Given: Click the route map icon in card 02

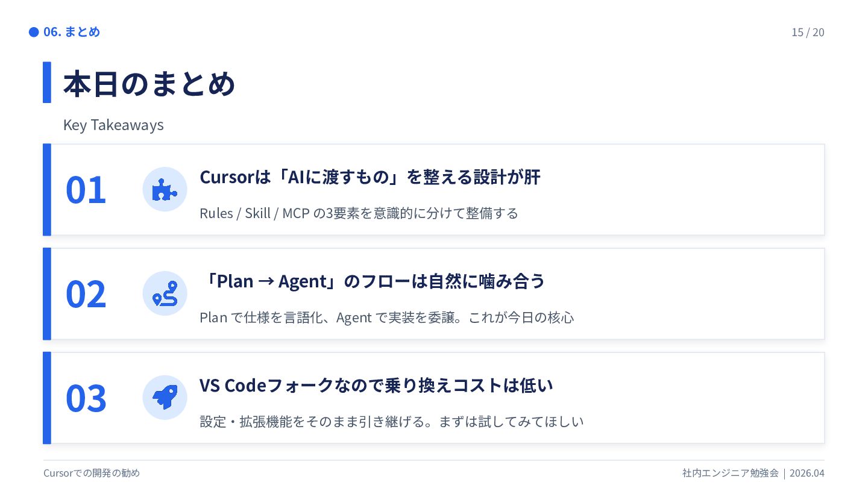Looking at the screenshot, I should coord(165,293).
